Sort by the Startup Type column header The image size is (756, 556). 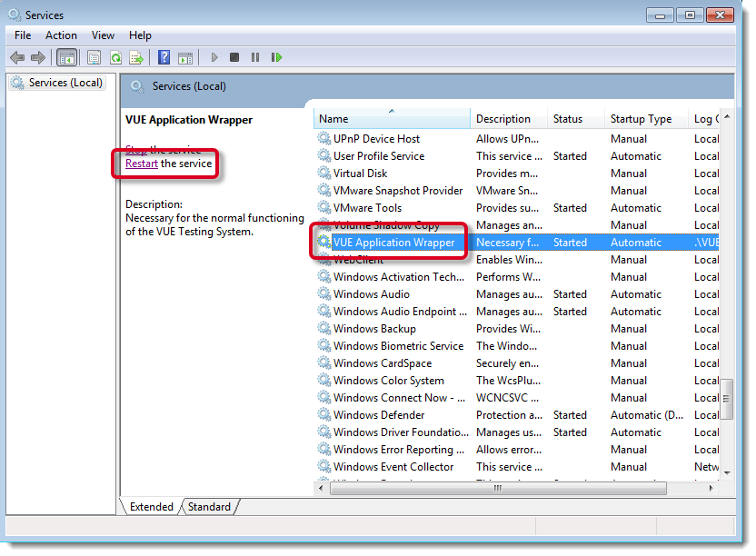pos(646,119)
